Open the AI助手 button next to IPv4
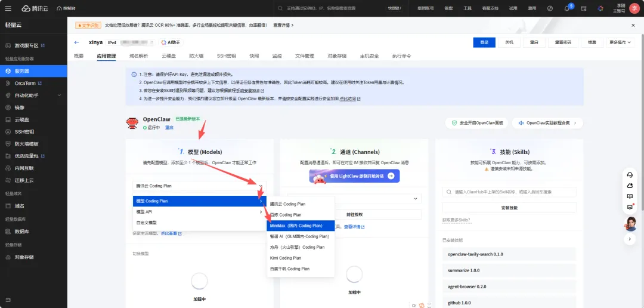Image resolution: width=644 pixels, height=308 pixels. point(172,42)
